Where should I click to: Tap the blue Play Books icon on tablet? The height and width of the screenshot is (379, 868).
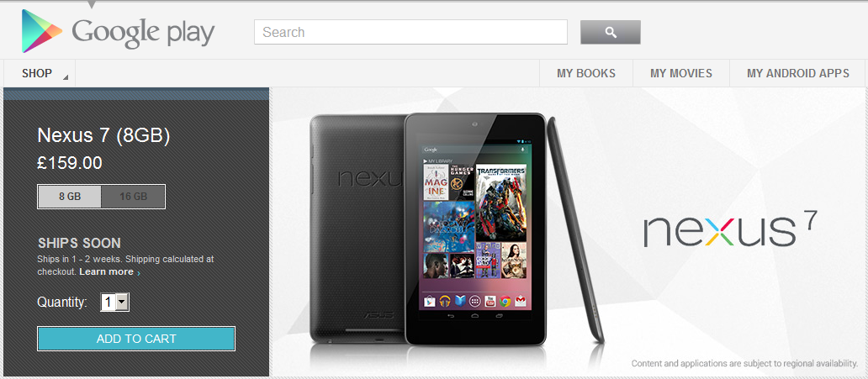tap(460, 301)
